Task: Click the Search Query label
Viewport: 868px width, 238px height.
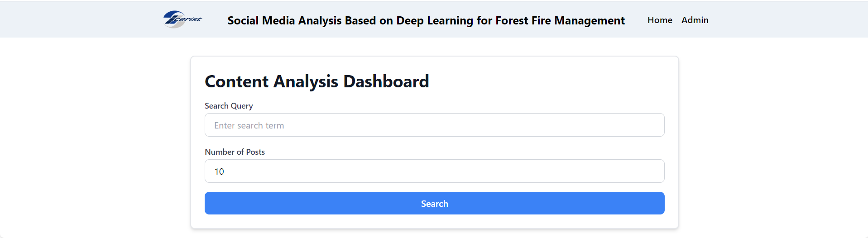Action: coord(229,106)
